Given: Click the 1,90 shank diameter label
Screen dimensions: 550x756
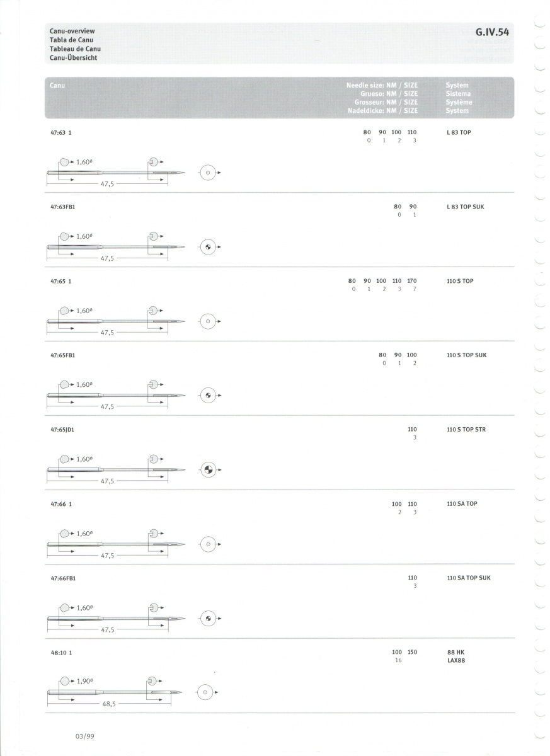Looking at the screenshot, I should point(85,681).
